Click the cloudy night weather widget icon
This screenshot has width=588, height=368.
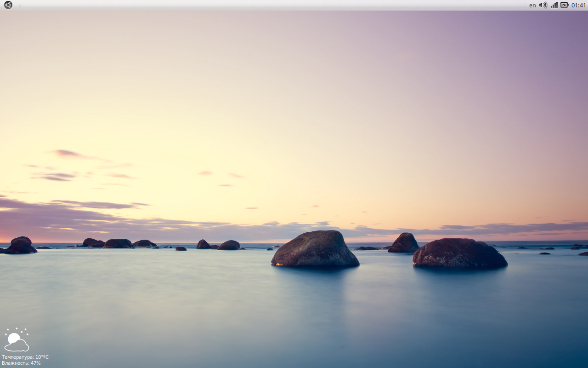pos(17,339)
